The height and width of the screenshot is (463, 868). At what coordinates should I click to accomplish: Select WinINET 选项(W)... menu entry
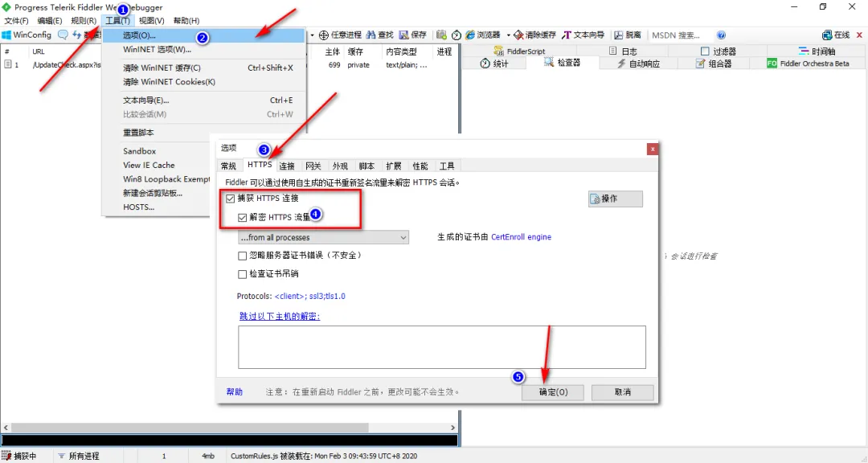tap(203, 49)
